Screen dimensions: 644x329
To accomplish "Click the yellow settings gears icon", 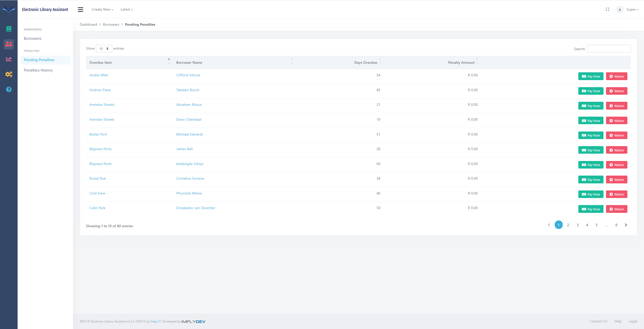I will tap(9, 74).
